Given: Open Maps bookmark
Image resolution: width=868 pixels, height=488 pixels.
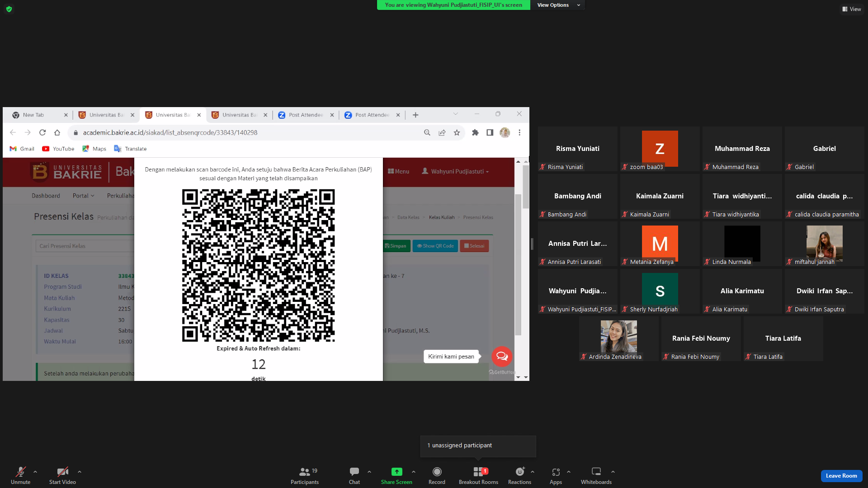Looking at the screenshot, I should [94, 149].
